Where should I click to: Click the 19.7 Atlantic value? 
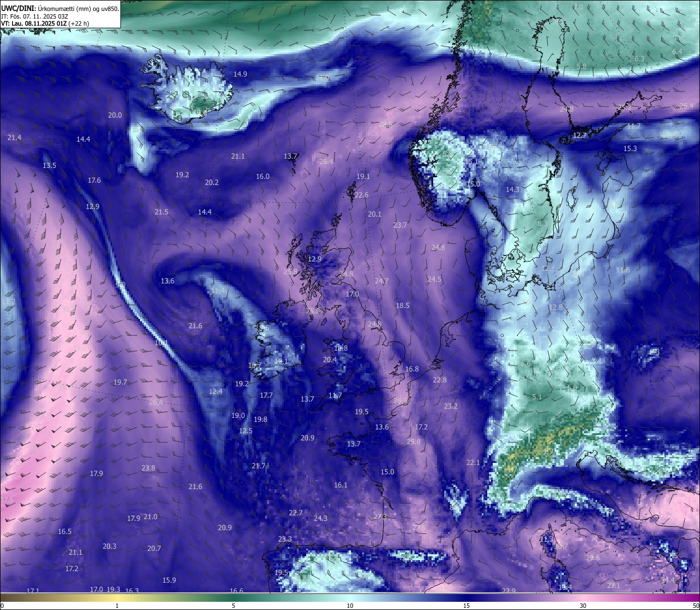click(120, 382)
